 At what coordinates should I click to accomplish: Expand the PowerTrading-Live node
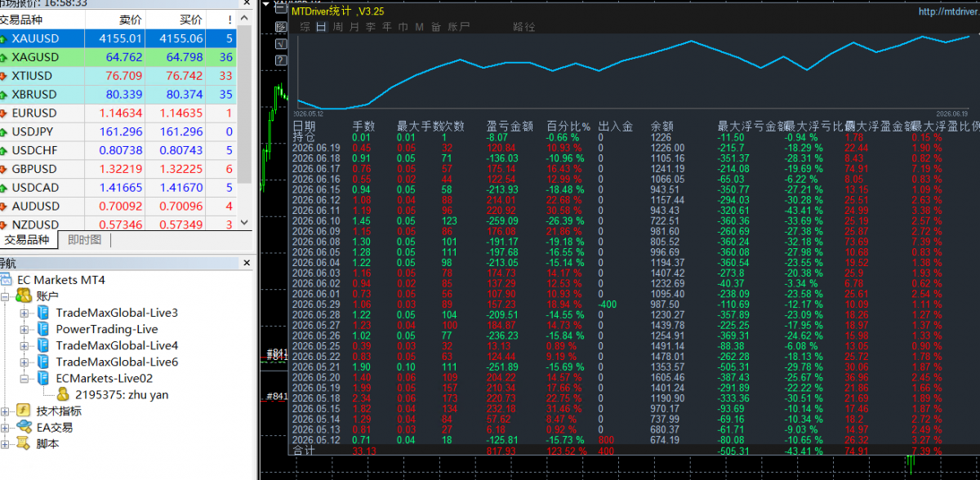pos(24,329)
